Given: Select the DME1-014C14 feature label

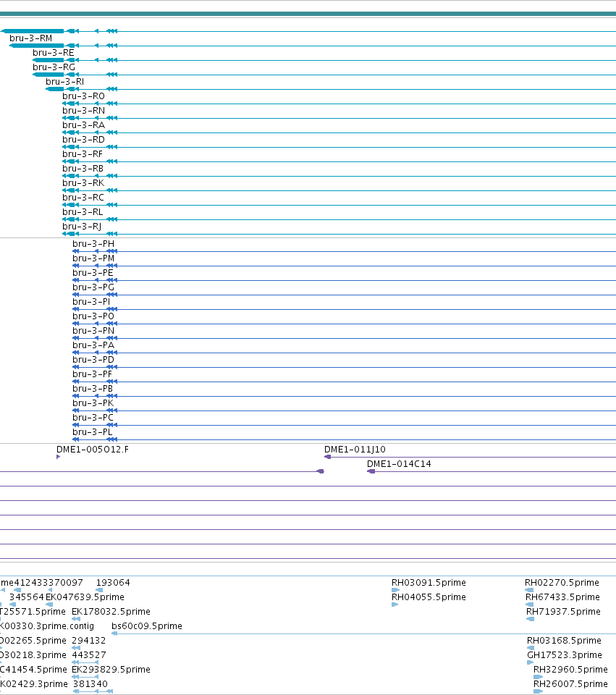Looking at the screenshot, I should [x=399, y=464].
